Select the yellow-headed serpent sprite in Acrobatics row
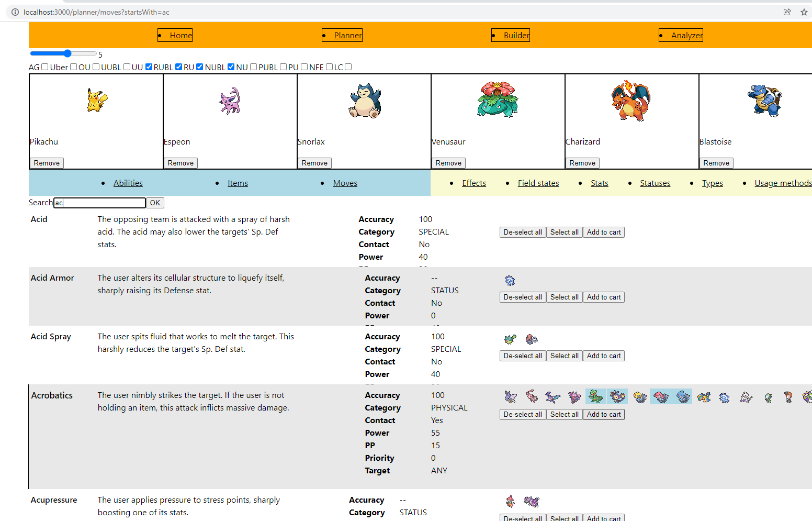Image resolution: width=812 pixels, height=521 pixels. point(640,397)
